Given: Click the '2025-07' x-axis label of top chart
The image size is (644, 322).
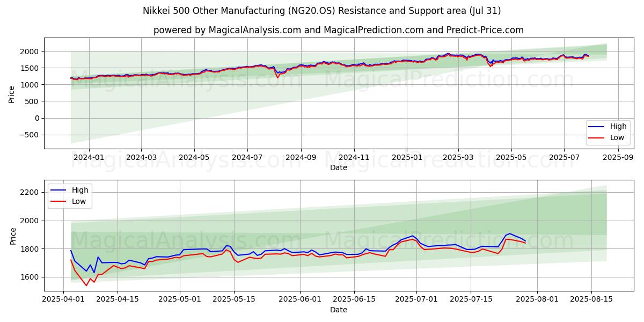Looking at the screenshot, I should click(563, 157).
